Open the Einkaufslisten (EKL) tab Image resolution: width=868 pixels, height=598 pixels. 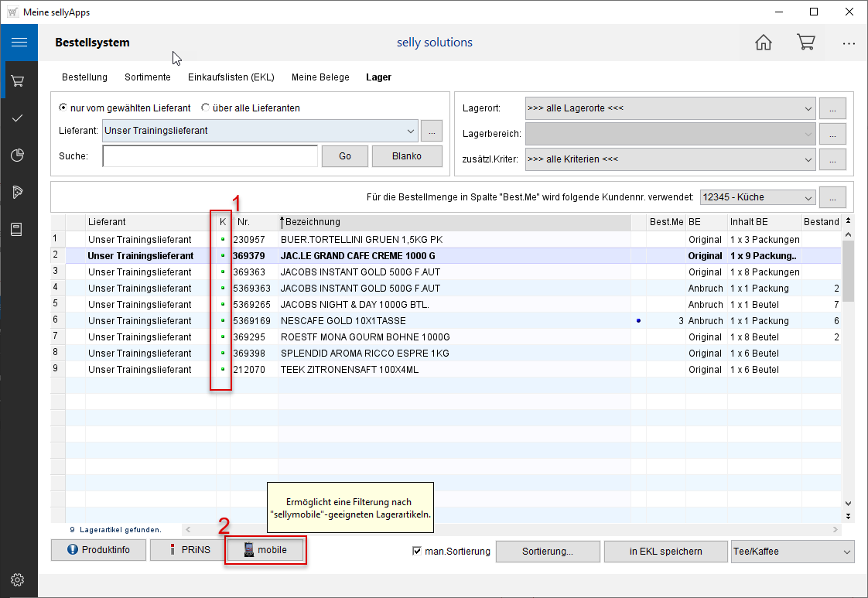coord(231,77)
